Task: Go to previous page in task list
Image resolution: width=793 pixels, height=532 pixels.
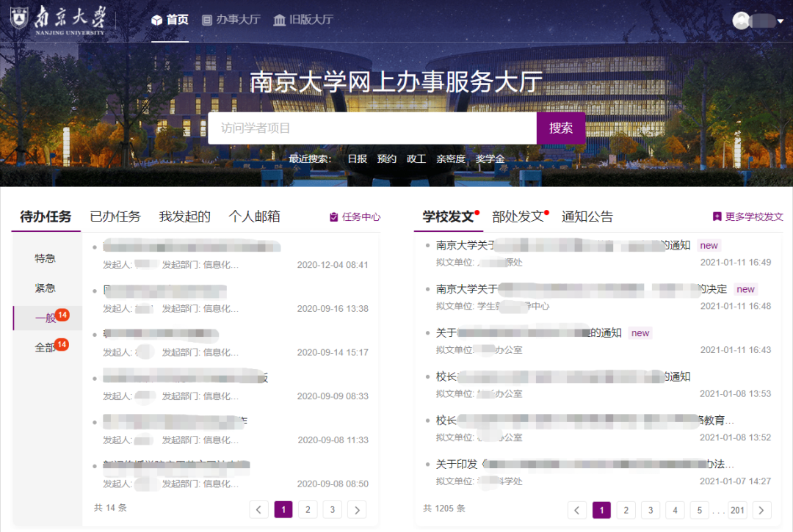Action: click(259, 510)
